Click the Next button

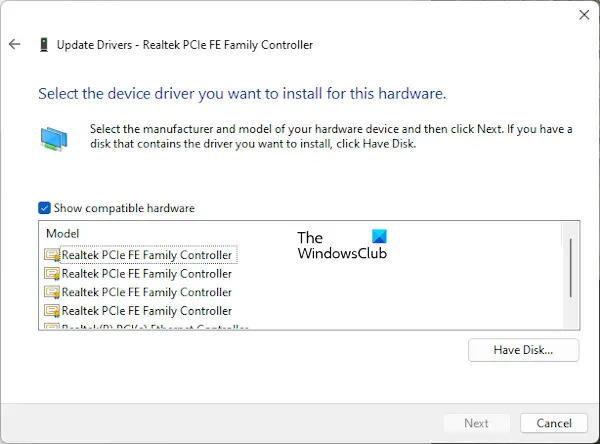click(x=476, y=423)
